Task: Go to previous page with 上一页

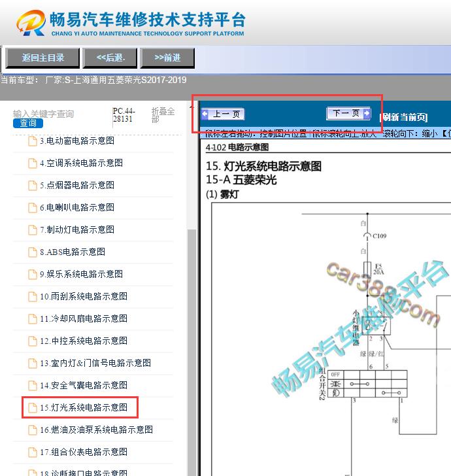Action: click(223, 114)
